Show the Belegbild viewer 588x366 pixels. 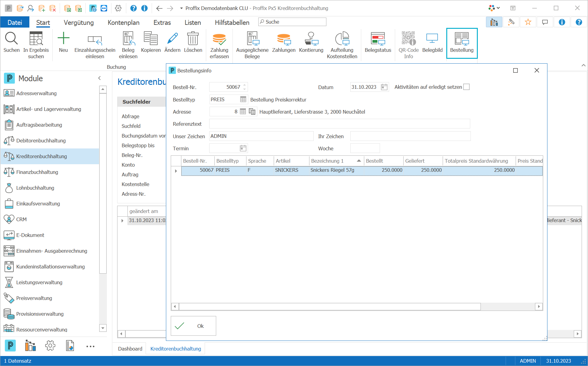pos(432,43)
